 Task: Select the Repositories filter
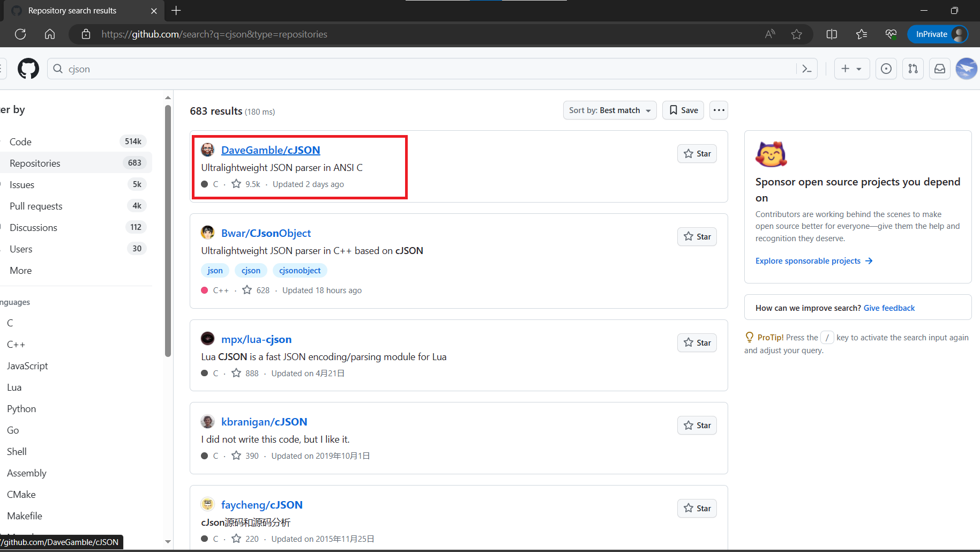pos(75,163)
